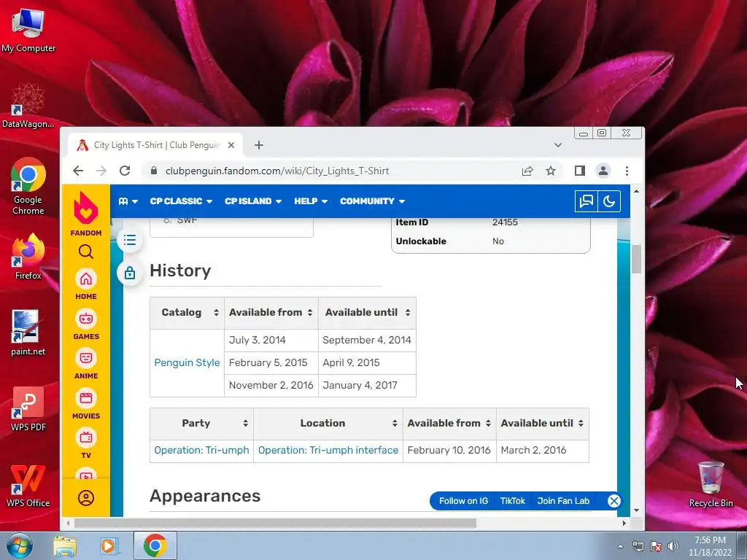Image resolution: width=747 pixels, height=560 pixels.
Task: Click the TikTok button
Action: tap(513, 501)
